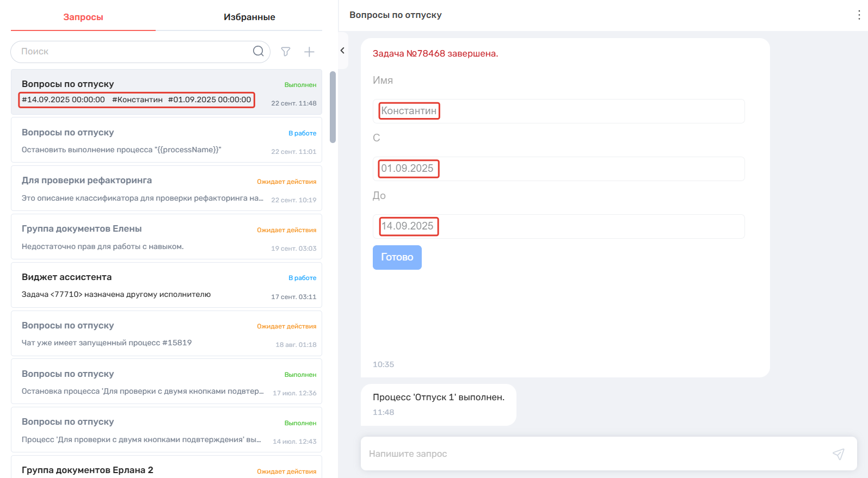Open the three-dot chat options menu
The width and height of the screenshot is (868, 478).
pos(859,15)
